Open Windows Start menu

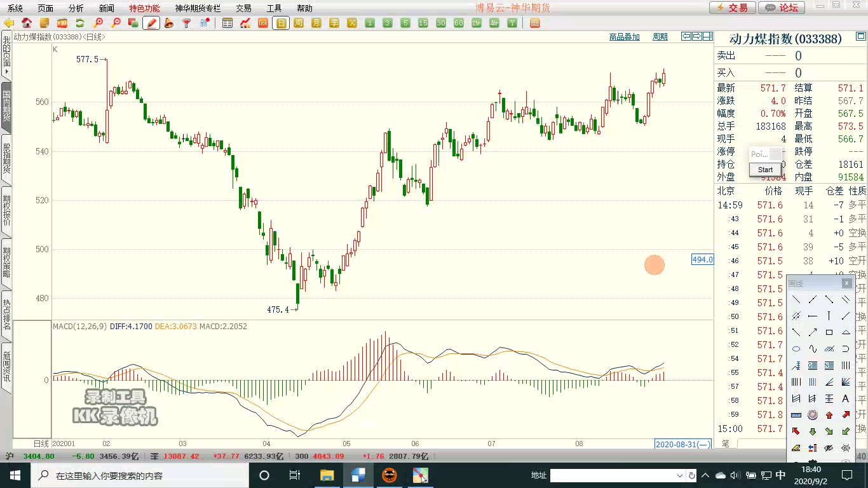point(15,475)
